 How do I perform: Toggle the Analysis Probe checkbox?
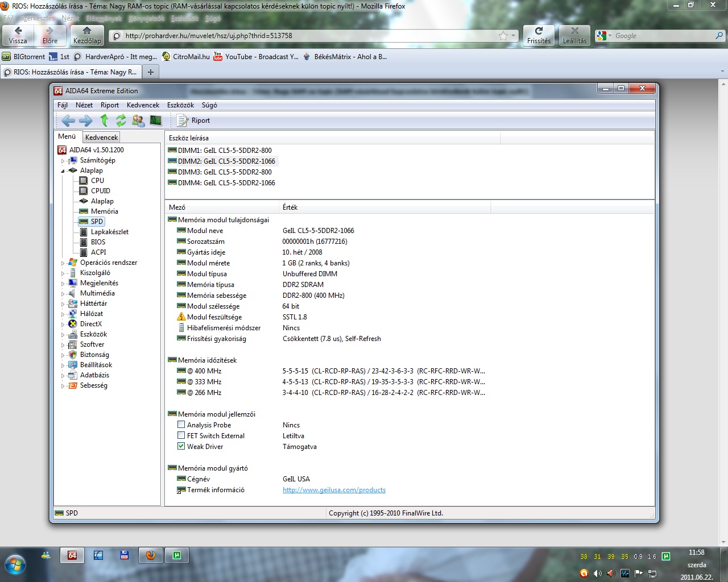[x=181, y=425]
